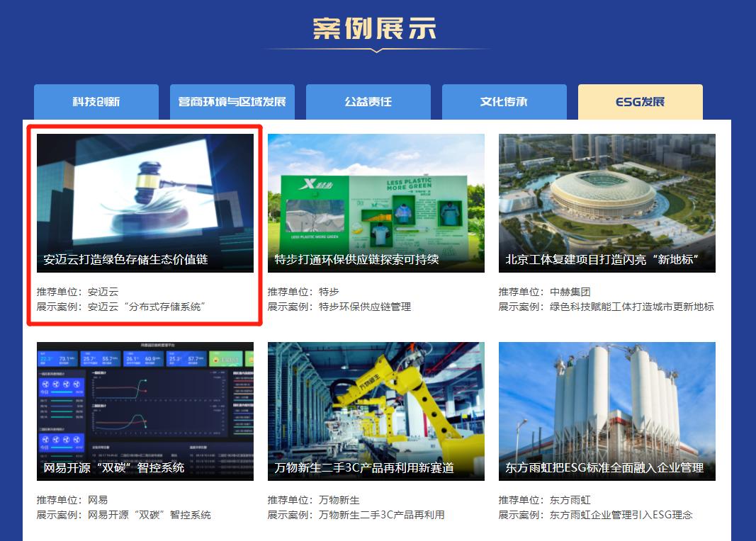
Task: Switch to the 文化传承 tab
Action: 504,102
